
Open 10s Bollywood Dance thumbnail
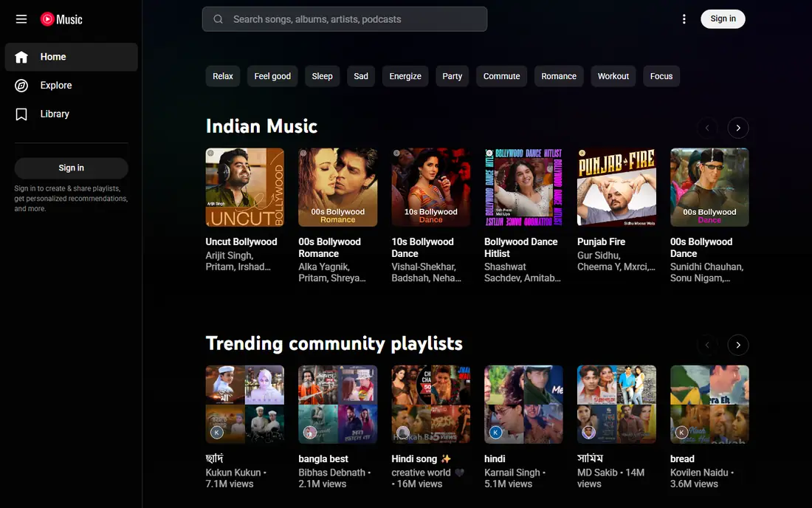431,188
